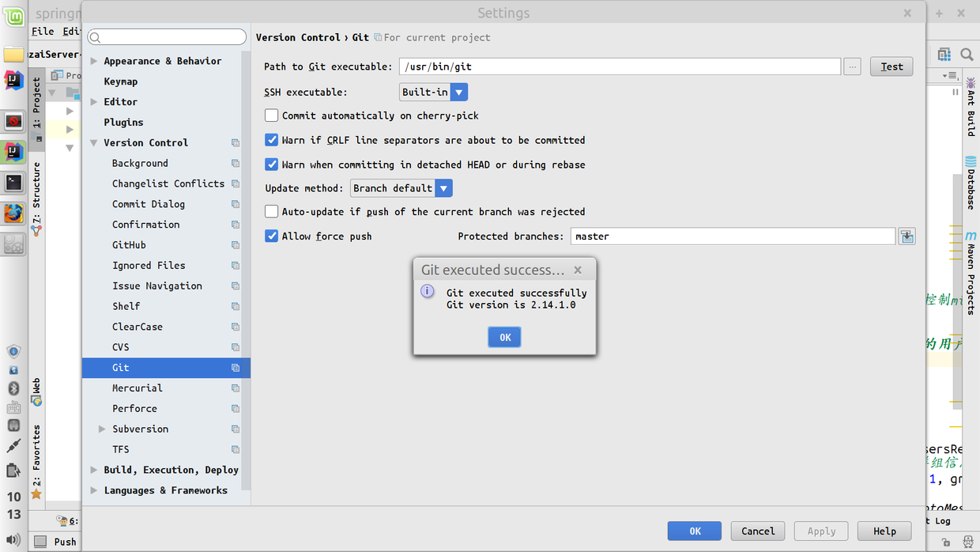The image size is (980, 552).
Task: Click OK in the Git success dialog
Action: (505, 337)
